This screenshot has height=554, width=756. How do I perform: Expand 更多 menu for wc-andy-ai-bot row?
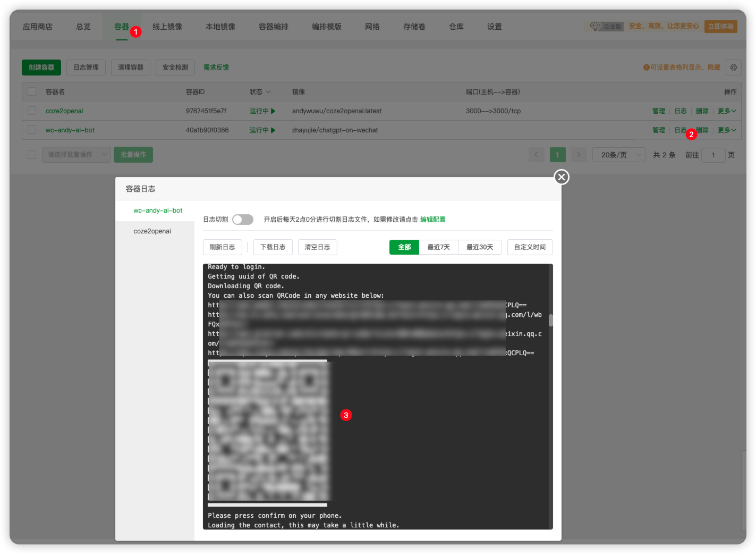coord(727,130)
